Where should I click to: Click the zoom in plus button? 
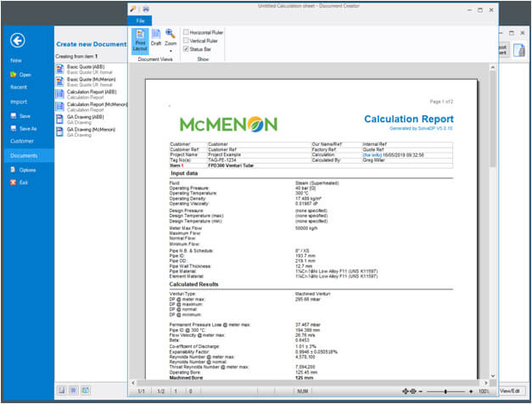pyautogui.click(x=471, y=391)
